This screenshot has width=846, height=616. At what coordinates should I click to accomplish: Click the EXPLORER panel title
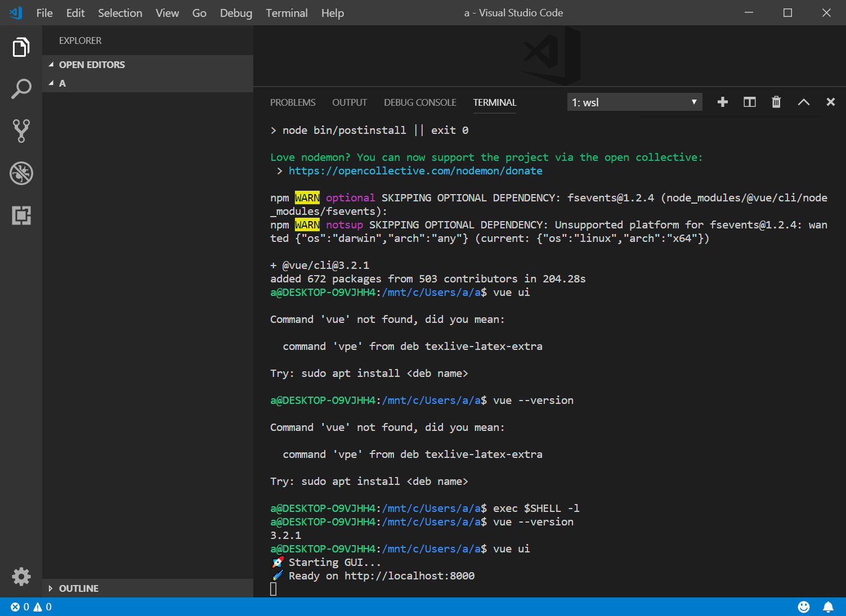80,41
